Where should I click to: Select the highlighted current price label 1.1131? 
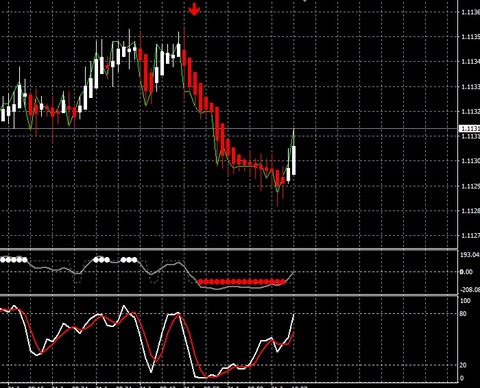pyautogui.click(x=470, y=129)
